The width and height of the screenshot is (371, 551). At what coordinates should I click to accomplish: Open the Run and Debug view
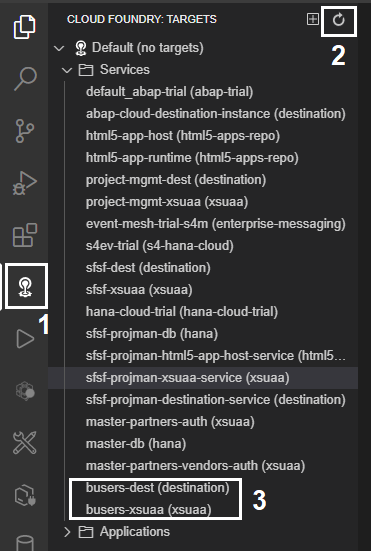[x=25, y=183]
